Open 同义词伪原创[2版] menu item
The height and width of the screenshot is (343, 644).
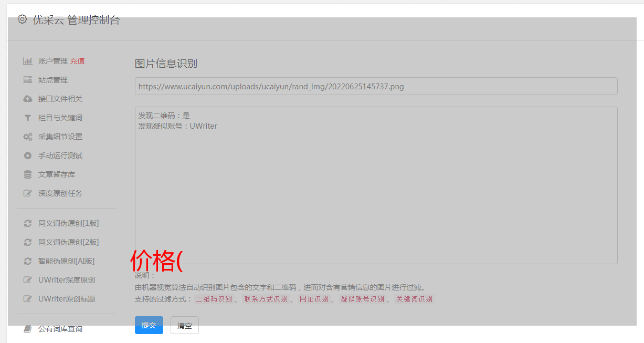(x=68, y=242)
